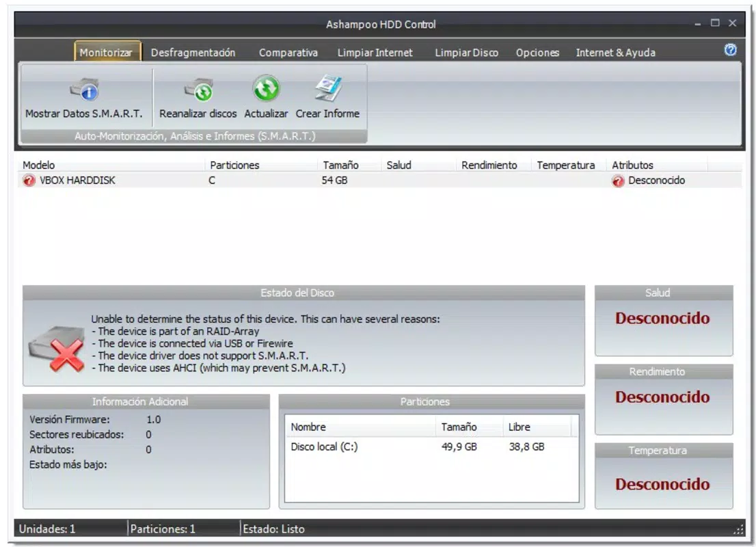Click the Estado del Disco panel title
Image resolution: width=756 pixels, height=547 pixels.
[x=297, y=293]
